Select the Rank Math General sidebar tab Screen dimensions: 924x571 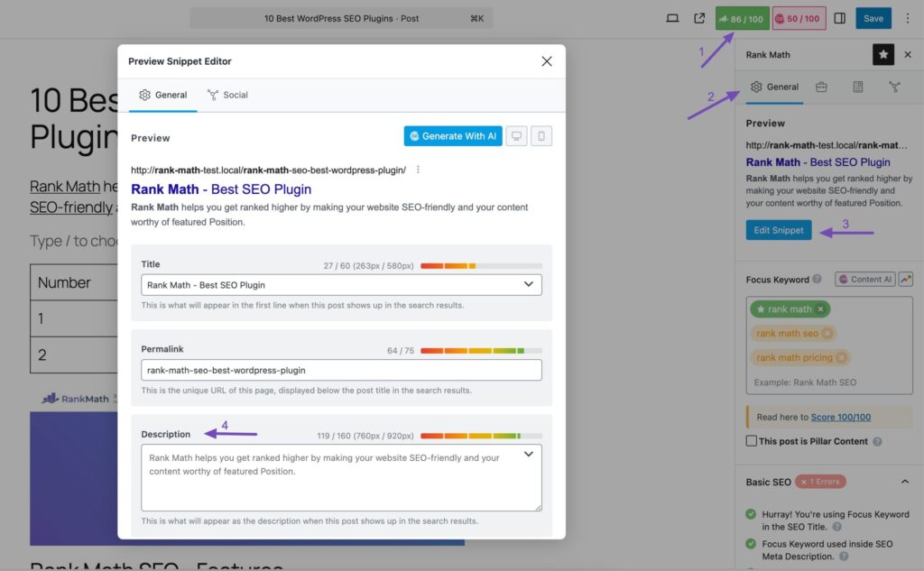click(x=774, y=87)
